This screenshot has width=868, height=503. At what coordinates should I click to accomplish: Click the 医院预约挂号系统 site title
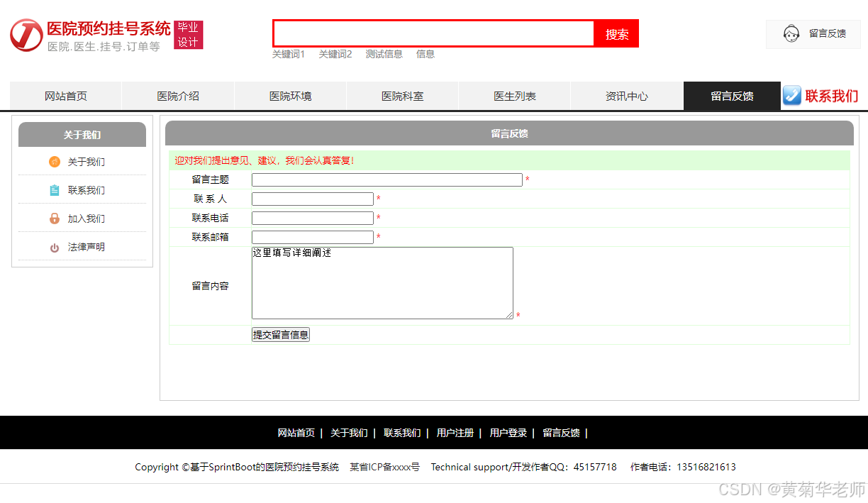109,29
